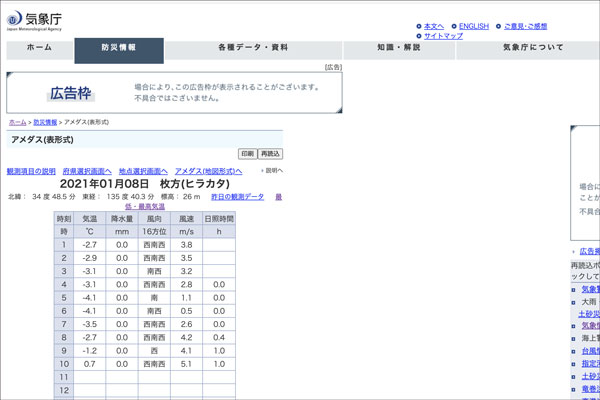This screenshot has width=600, height=400.
Task: Follow the ENGLISH language link
Action: point(473,26)
